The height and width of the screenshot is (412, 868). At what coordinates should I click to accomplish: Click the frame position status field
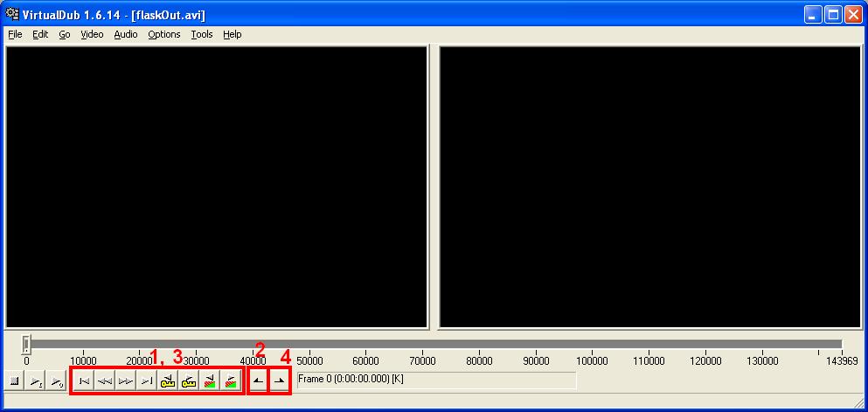436,381
